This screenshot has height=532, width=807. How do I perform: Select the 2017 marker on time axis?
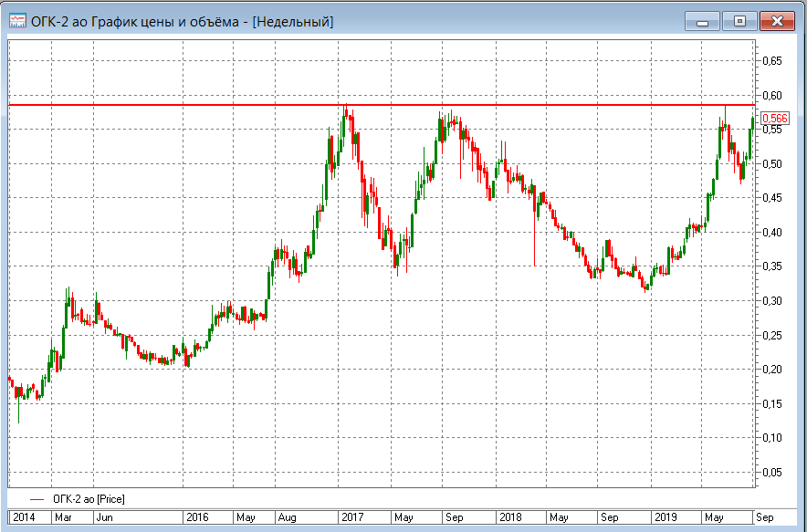click(x=351, y=517)
